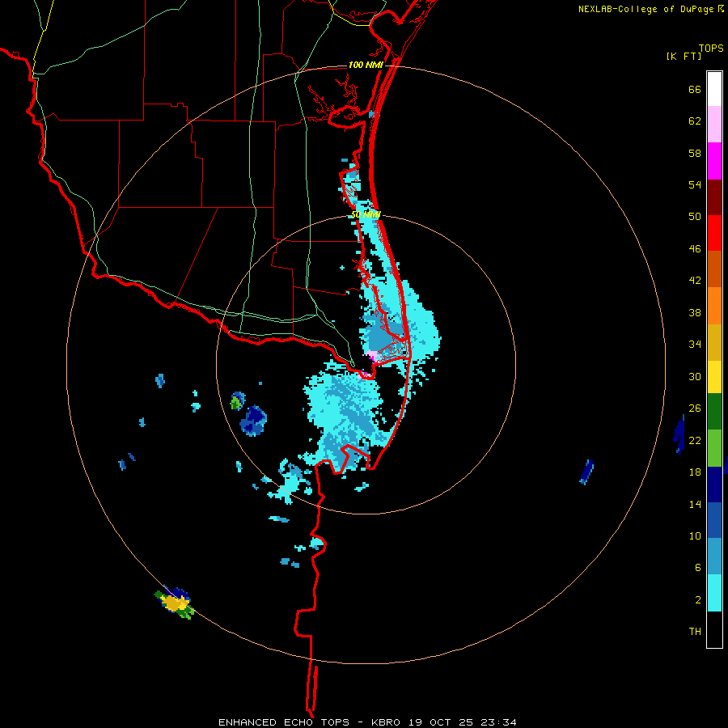Click the dark green 30K ft legend swatch
This screenshot has width=728, height=728.
click(x=714, y=412)
